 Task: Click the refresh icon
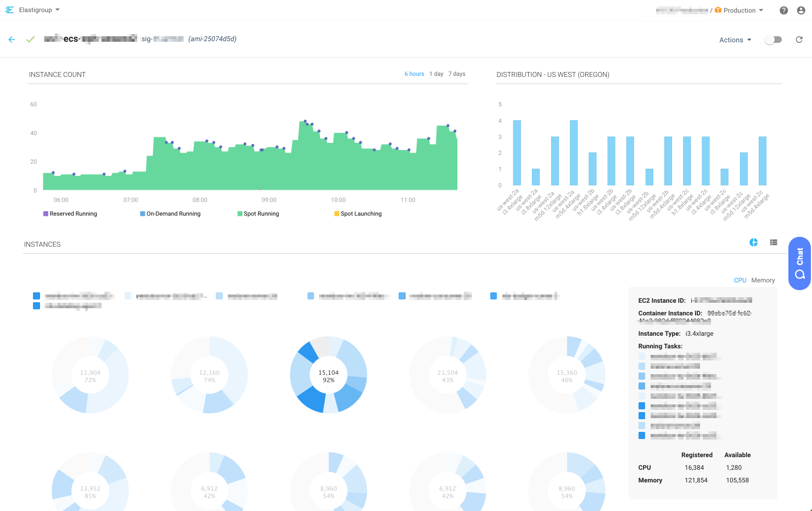tap(799, 40)
